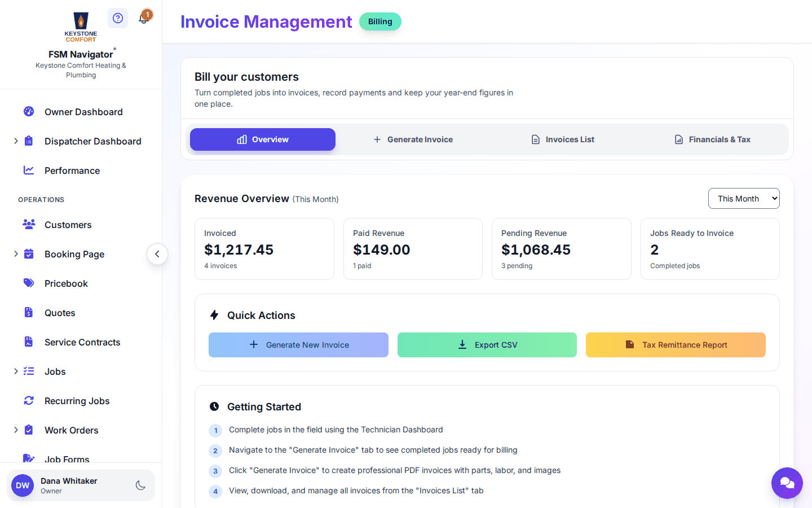Collapse the sidebar with arrow button

pyautogui.click(x=157, y=254)
